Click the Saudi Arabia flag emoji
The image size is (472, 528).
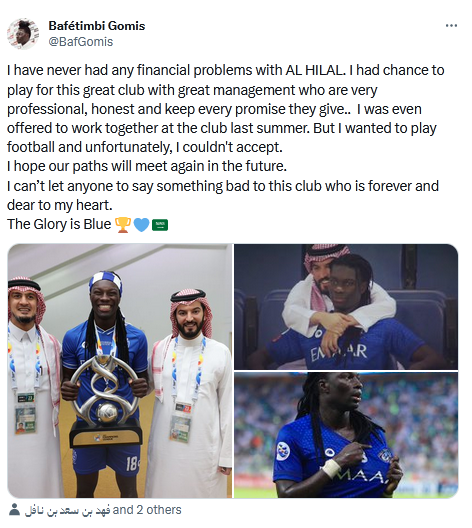pos(160,225)
